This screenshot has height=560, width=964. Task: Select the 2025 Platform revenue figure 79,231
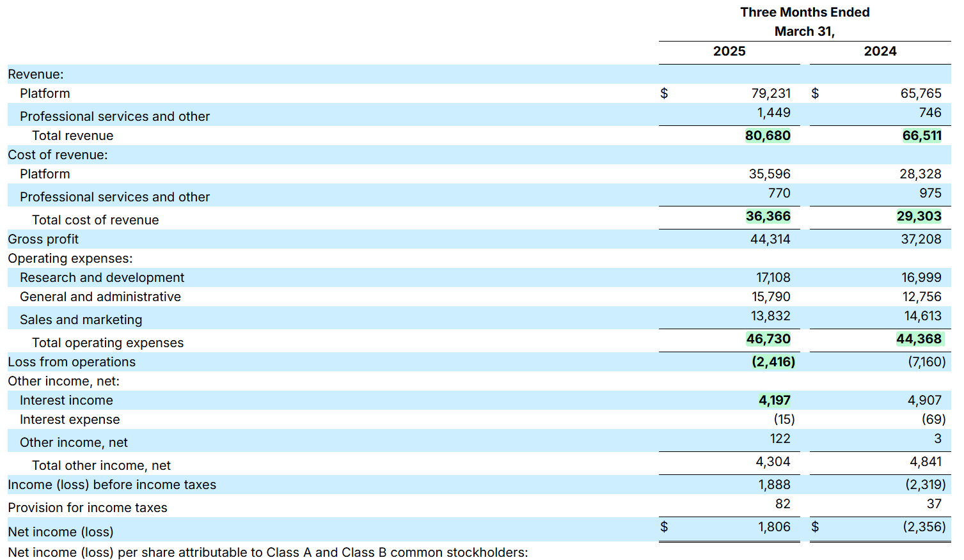(771, 93)
